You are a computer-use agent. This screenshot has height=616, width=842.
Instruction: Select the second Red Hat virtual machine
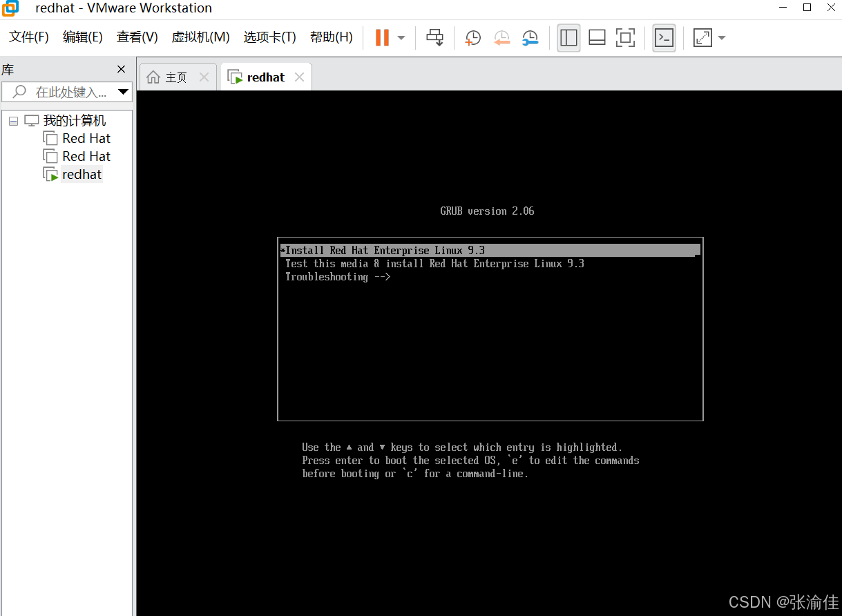click(86, 156)
